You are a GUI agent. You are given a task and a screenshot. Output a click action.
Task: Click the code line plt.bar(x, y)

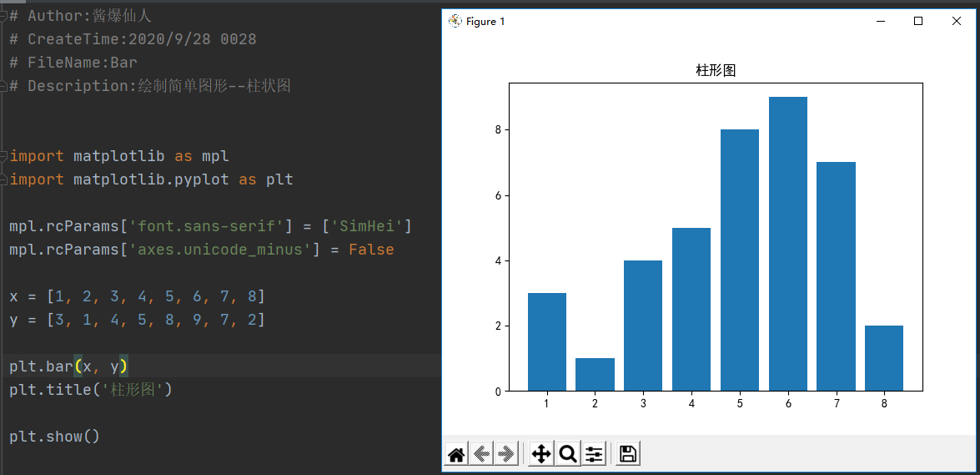(x=68, y=366)
